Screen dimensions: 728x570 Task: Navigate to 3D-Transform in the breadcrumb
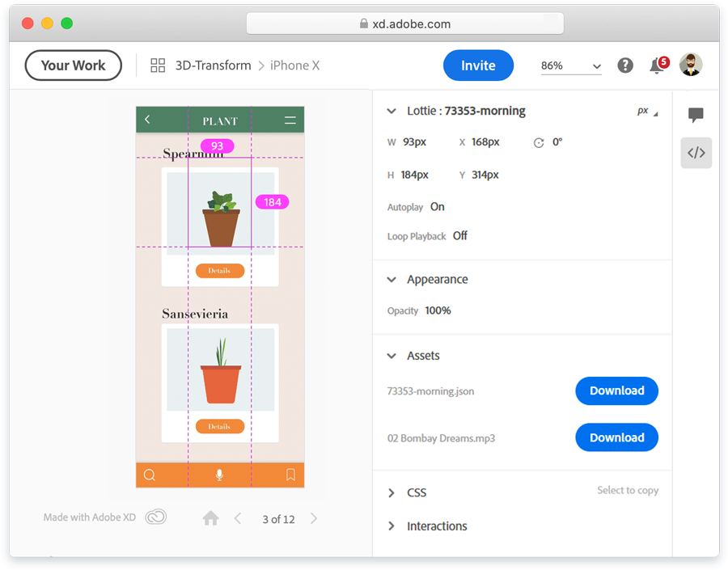tap(212, 65)
